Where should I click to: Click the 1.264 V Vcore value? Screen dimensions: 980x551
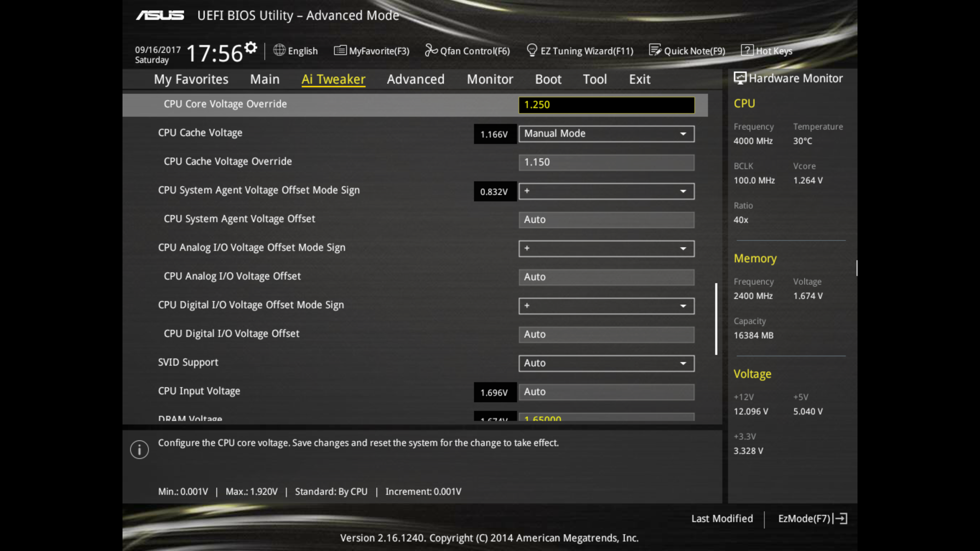[808, 181]
